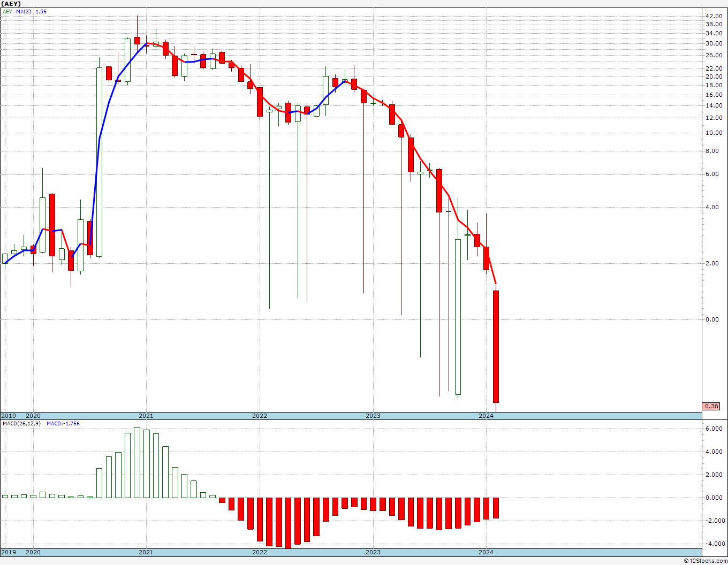
Task: Click the 2021 year marker under the price chart
Action: [146, 416]
